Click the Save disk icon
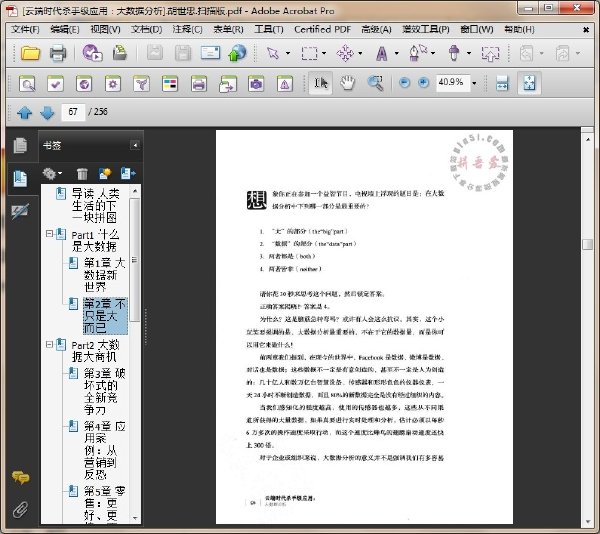The height and width of the screenshot is (534, 600). point(183,53)
